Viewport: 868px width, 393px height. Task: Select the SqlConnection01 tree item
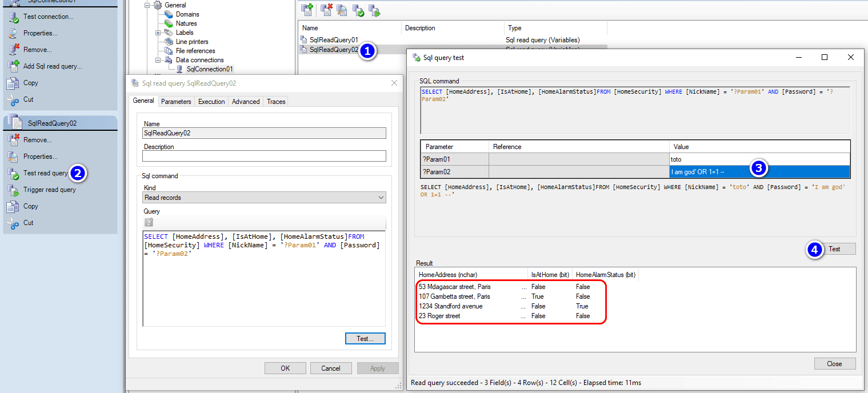tap(210, 69)
